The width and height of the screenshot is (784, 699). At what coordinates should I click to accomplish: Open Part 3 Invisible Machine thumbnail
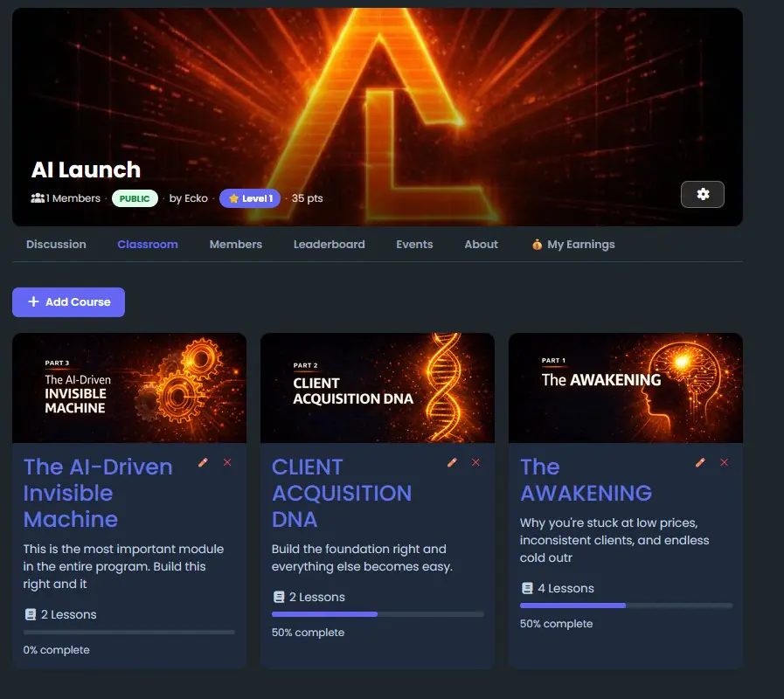[x=129, y=388]
